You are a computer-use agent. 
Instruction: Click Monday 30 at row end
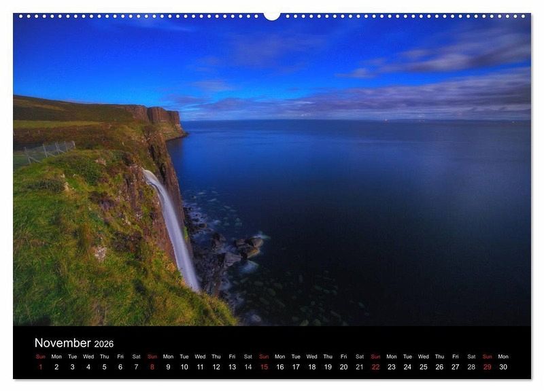[503, 367]
